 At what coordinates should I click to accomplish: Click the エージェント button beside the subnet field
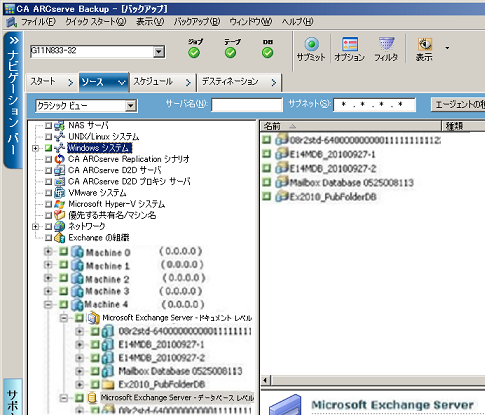pos(458,105)
